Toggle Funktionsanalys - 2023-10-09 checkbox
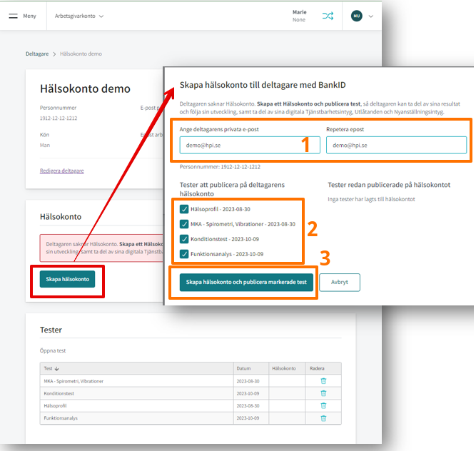 (x=184, y=254)
